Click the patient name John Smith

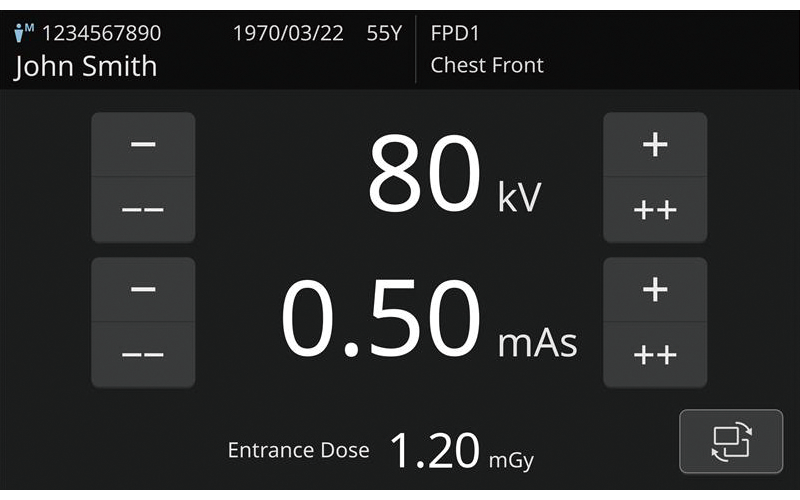pos(86,67)
